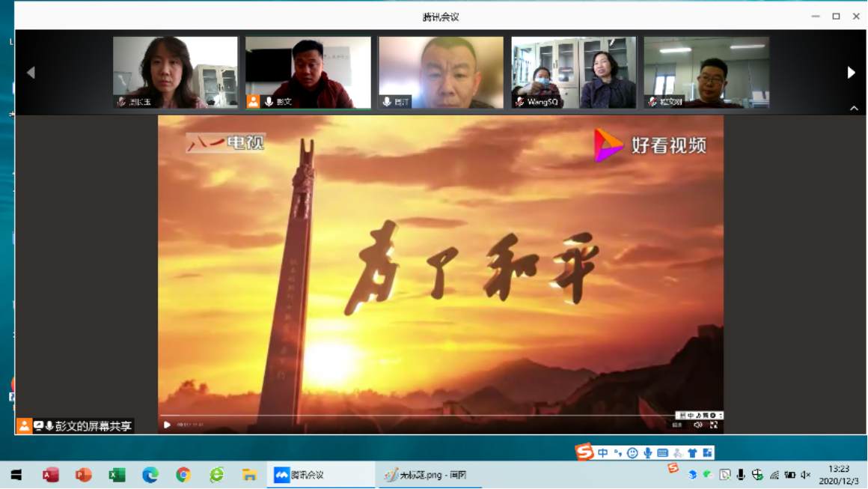Image resolution: width=868 pixels, height=489 pixels.
Task: Open Google Chrome from the taskbar
Action: [183, 475]
